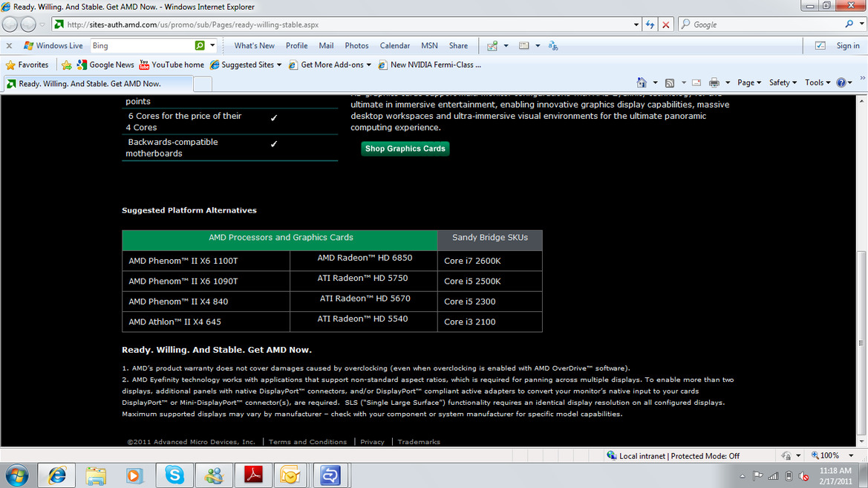This screenshot has width=868, height=488.
Task: Click Sign in on Windows Live toolbar
Action: pyautogui.click(x=848, y=45)
